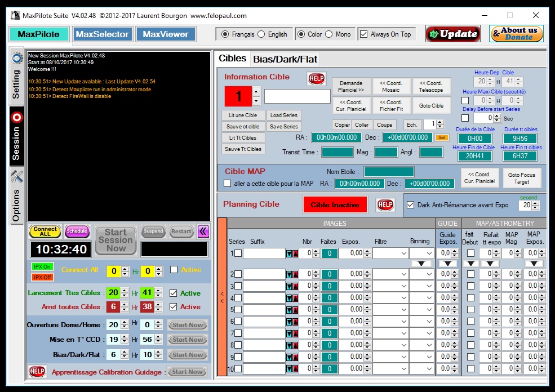Open the HELP icon next to Cible Inactive
555x392 pixels.
[385, 204]
